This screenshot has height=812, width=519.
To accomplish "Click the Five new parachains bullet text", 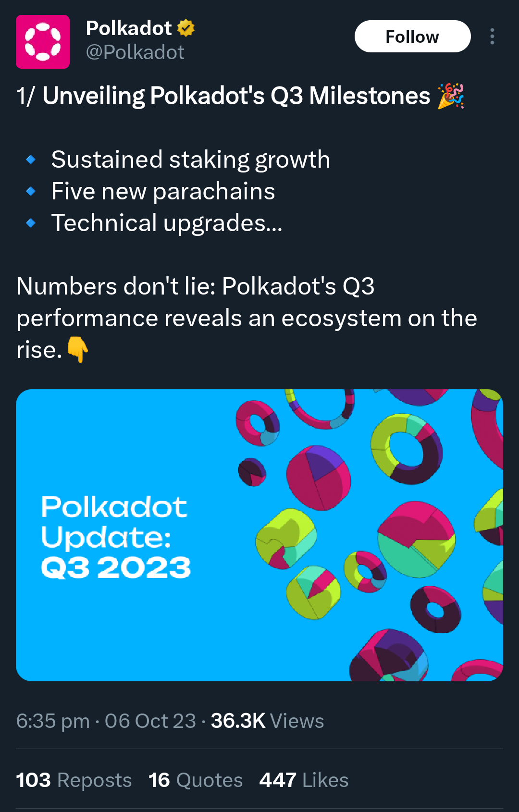I will pyautogui.click(x=163, y=191).
